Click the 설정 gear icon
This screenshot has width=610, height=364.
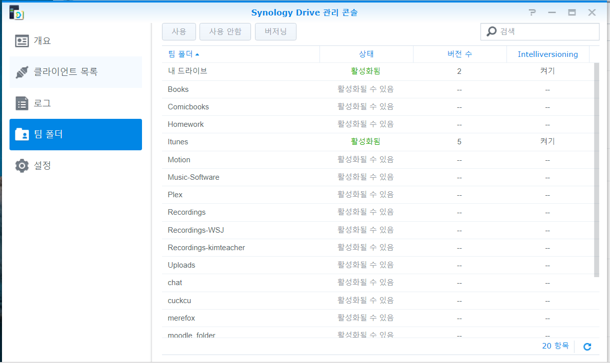point(22,166)
